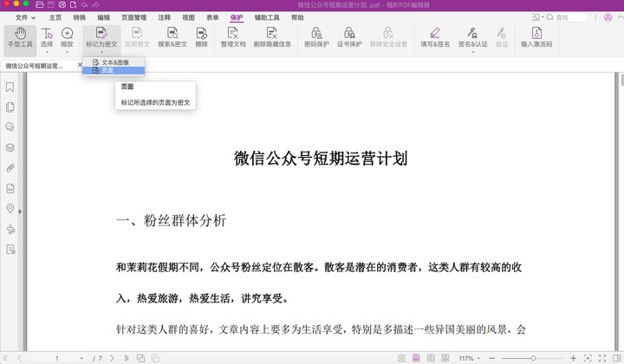
Task: Toggle fit page view in status bar
Action: pos(588,358)
